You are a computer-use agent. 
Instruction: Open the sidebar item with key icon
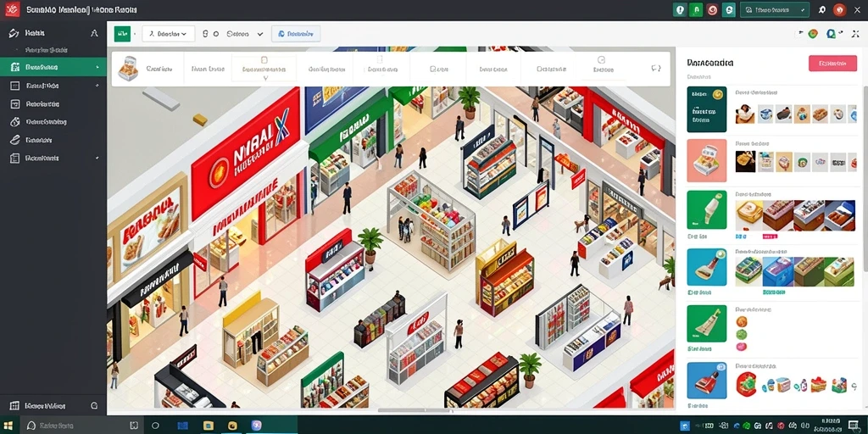53,122
